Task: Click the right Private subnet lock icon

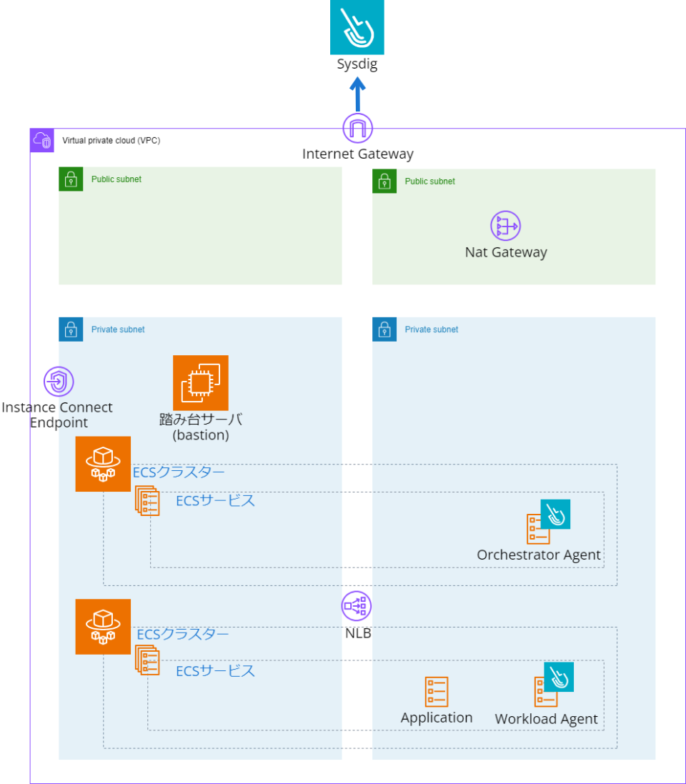Action: coord(384,329)
